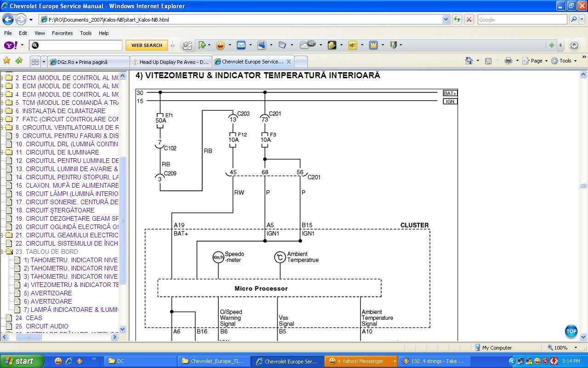This screenshot has height=368, width=588.
Task: Open 11. CIRCUITUL DE ILUMINARE tree item
Action: click(x=57, y=152)
